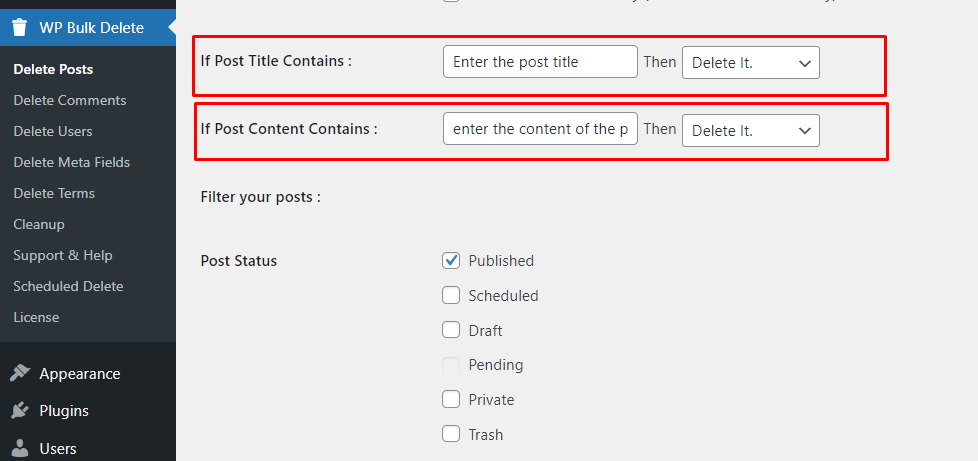Viewport: 978px width, 461px height.
Task: Open the Delete Posts submenu item
Action: 53,70
